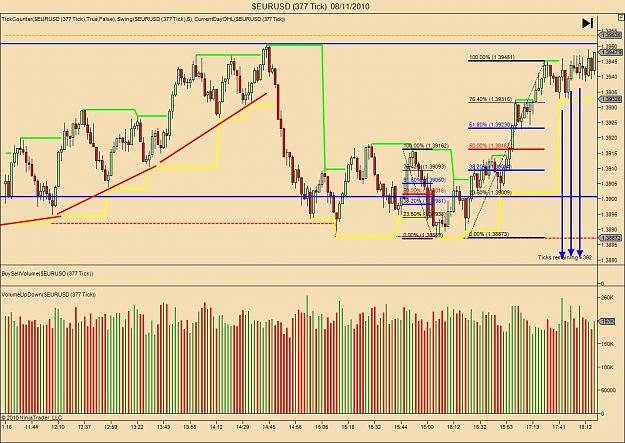Click the 1.3920 price axis label
Screen dimensions: 625x443
(x=610, y=138)
